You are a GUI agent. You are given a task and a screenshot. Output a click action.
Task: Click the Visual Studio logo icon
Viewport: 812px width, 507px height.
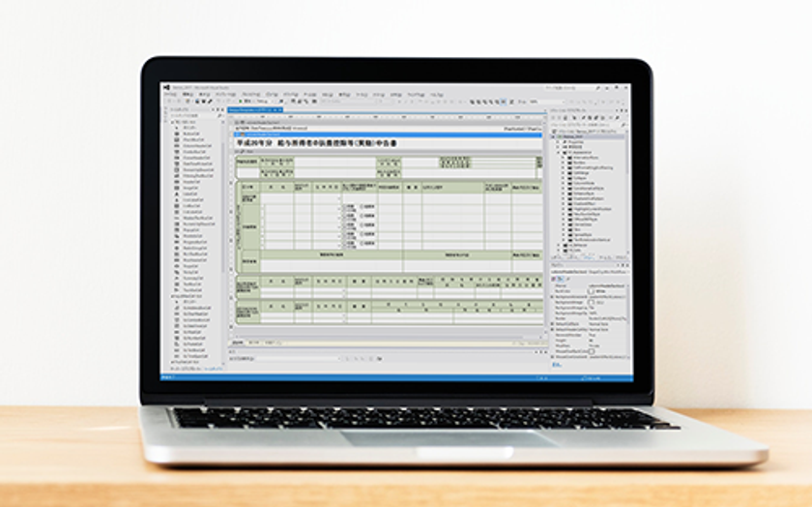(166, 88)
